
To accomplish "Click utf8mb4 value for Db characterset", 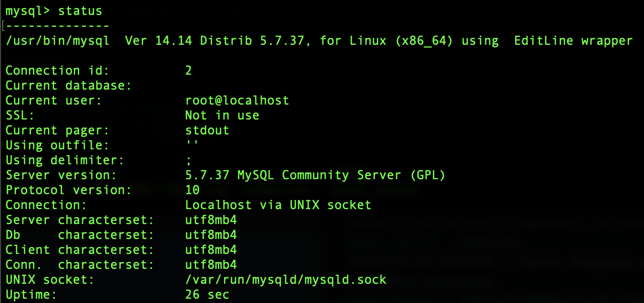I will coord(211,235).
